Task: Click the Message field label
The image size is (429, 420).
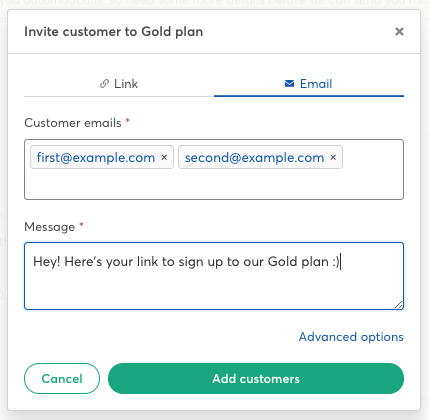Action: (x=50, y=227)
